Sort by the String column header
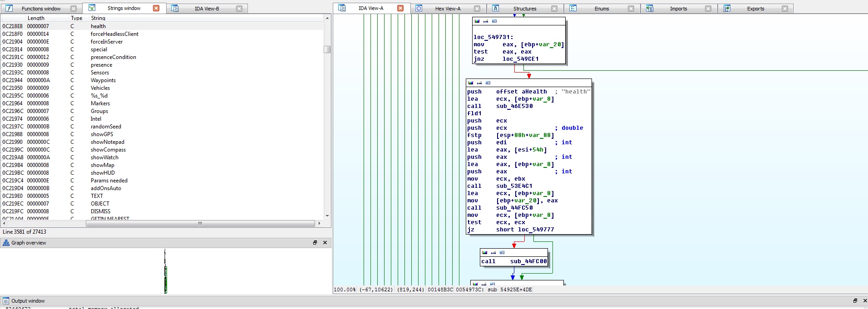The height and width of the screenshot is (309, 868). (x=98, y=18)
